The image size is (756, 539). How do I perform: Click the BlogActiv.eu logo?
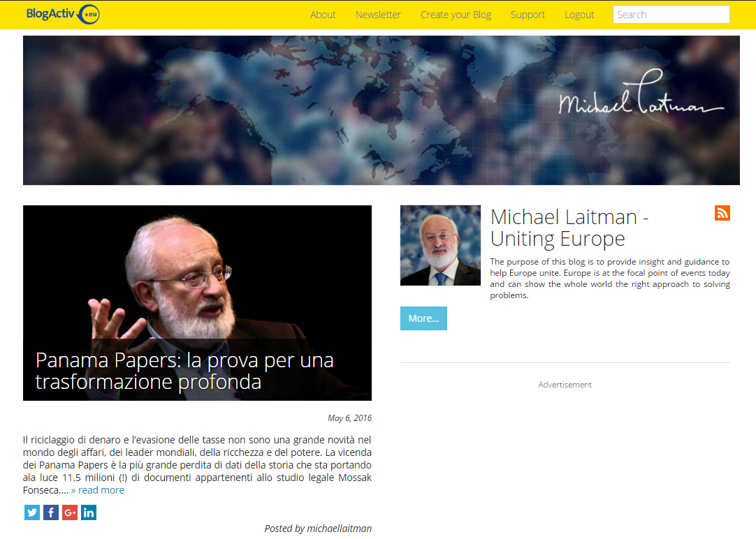click(63, 14)
